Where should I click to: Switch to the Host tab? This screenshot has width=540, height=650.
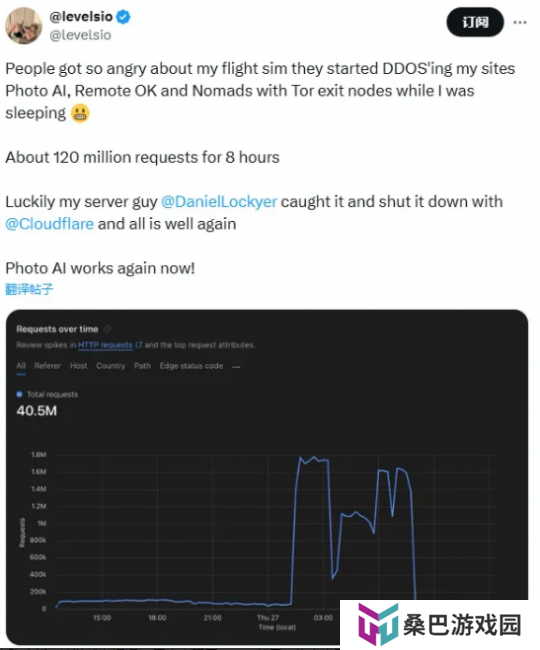click(x=79, y=366)
